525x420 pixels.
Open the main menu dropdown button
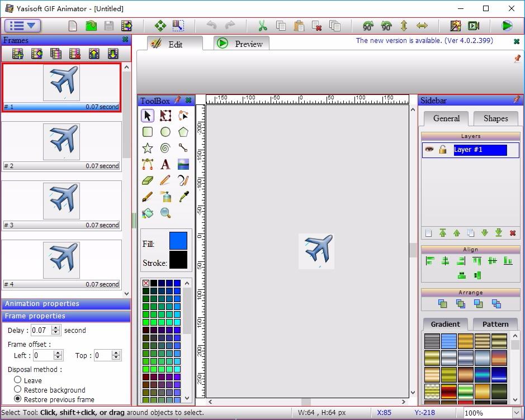[x=22, y=26]
